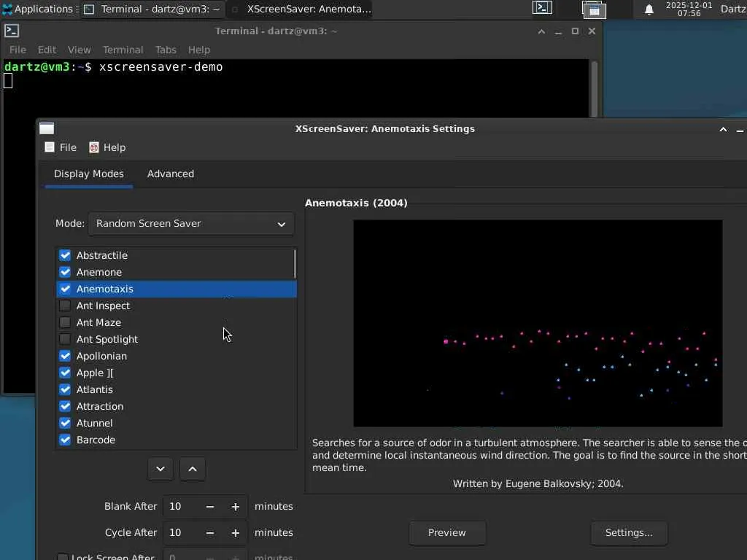Open the Settings... button
The width and height of the screenshot is (747, 560).
point(629,533)
